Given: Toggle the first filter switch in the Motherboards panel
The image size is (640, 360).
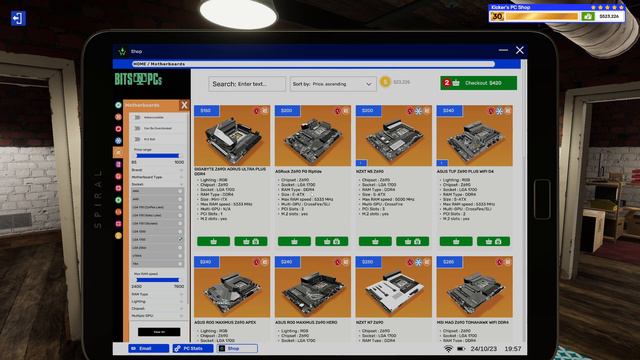Looking at the screenshot, I should point(138,118).
